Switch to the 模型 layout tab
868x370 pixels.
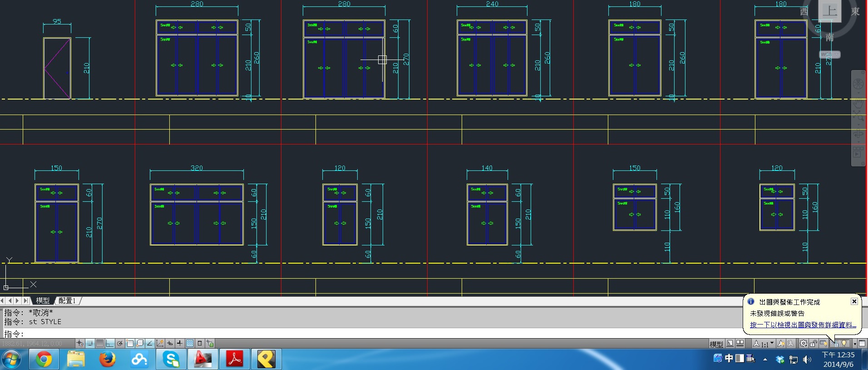(43, 300)
